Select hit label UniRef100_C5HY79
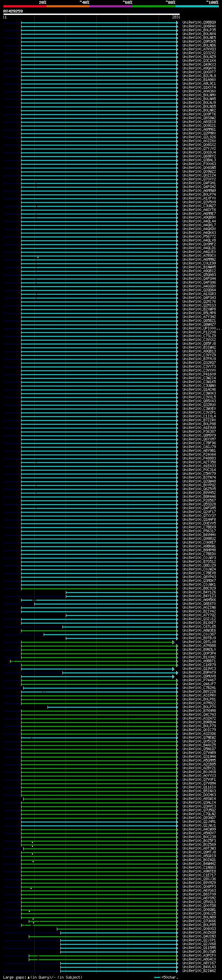The width and height of the screenshot is (222, 980). coord(199,473)
